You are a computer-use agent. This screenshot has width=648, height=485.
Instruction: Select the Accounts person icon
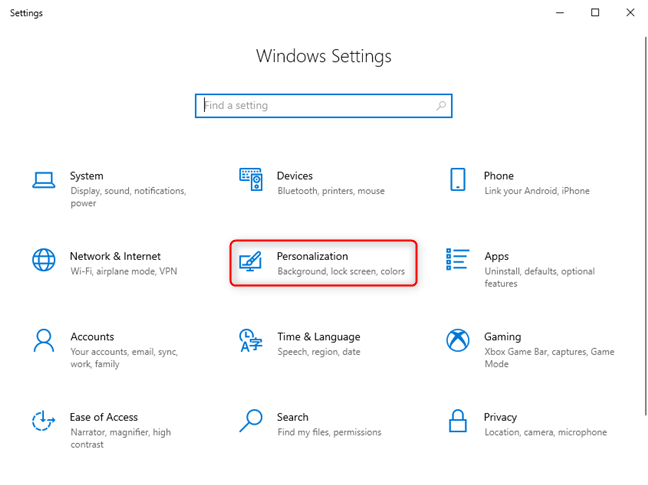point(44,340)
